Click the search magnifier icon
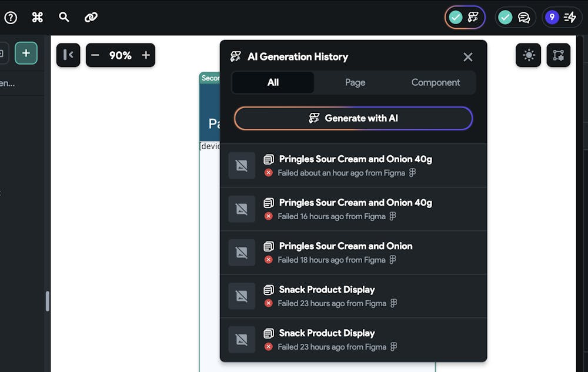588x372 pixels. pos(64,17)
